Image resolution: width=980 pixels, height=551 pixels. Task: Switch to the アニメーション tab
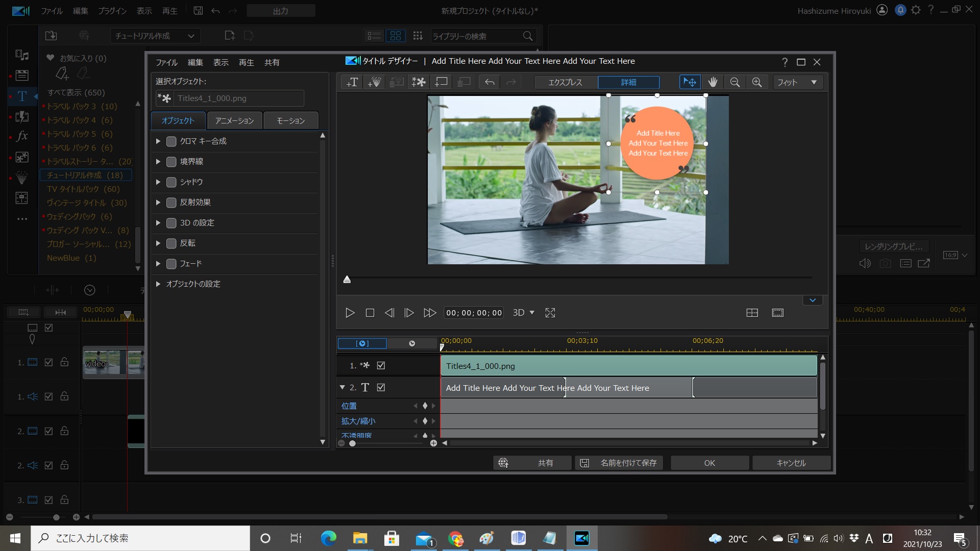(234, 121)
